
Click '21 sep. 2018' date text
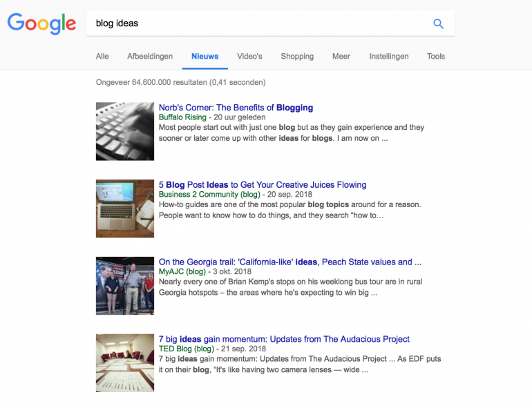pyautogui.click(x=244, y=349)
